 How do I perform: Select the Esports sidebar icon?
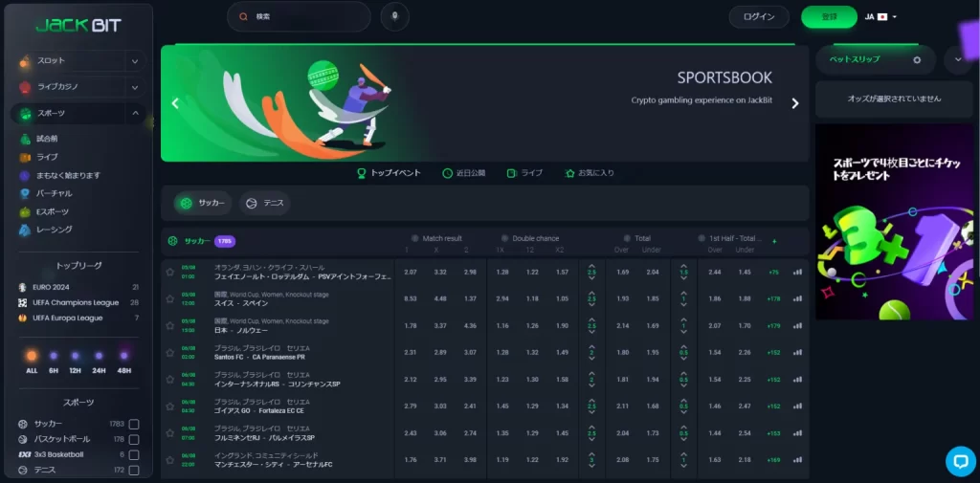pyautogui.click(x=25, y=211)
